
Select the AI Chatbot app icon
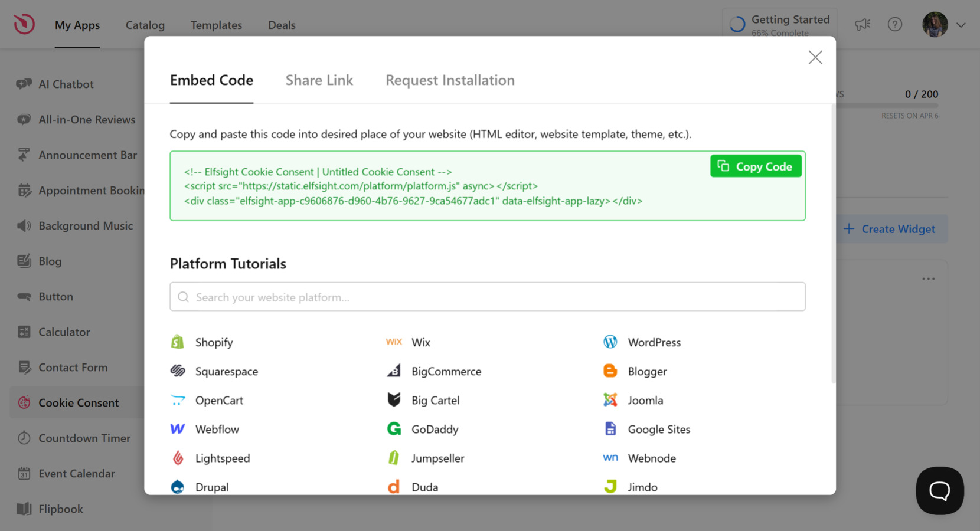24,84
